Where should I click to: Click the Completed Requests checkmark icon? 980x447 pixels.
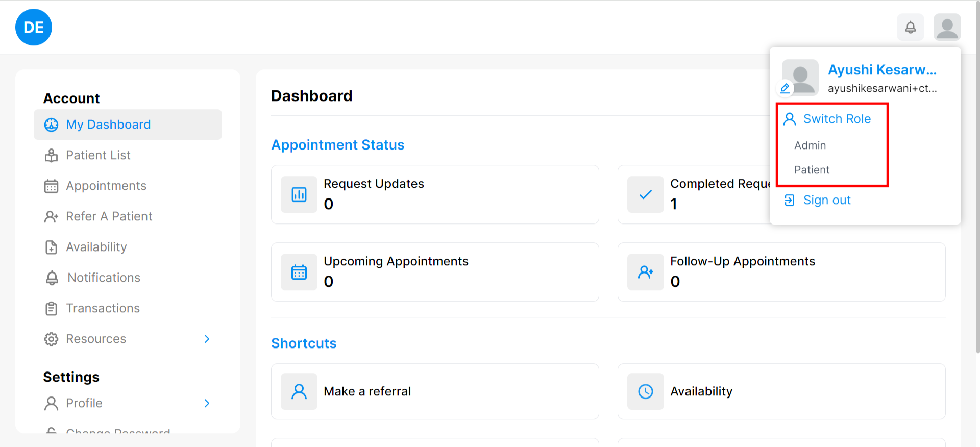[646, 194]
